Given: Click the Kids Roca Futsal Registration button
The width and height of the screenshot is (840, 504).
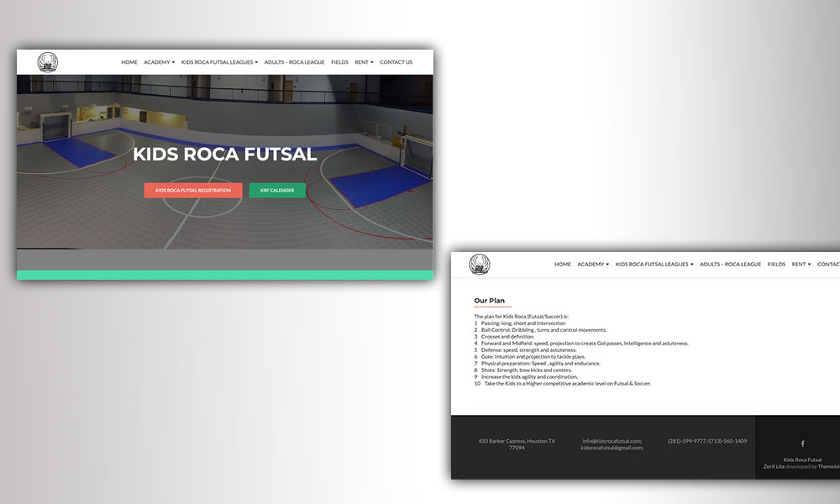Looking at the screenshot, I should [193, 190].
